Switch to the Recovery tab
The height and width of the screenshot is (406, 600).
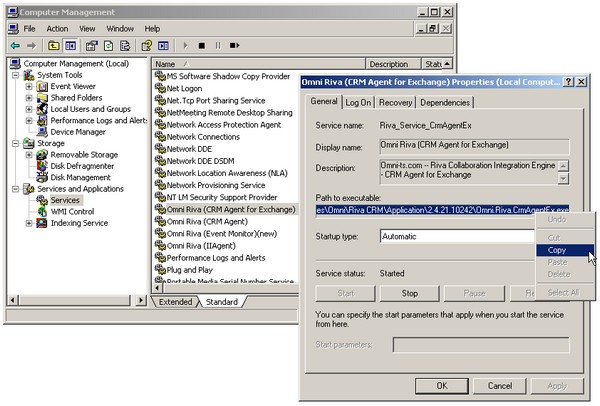[395, 103]
